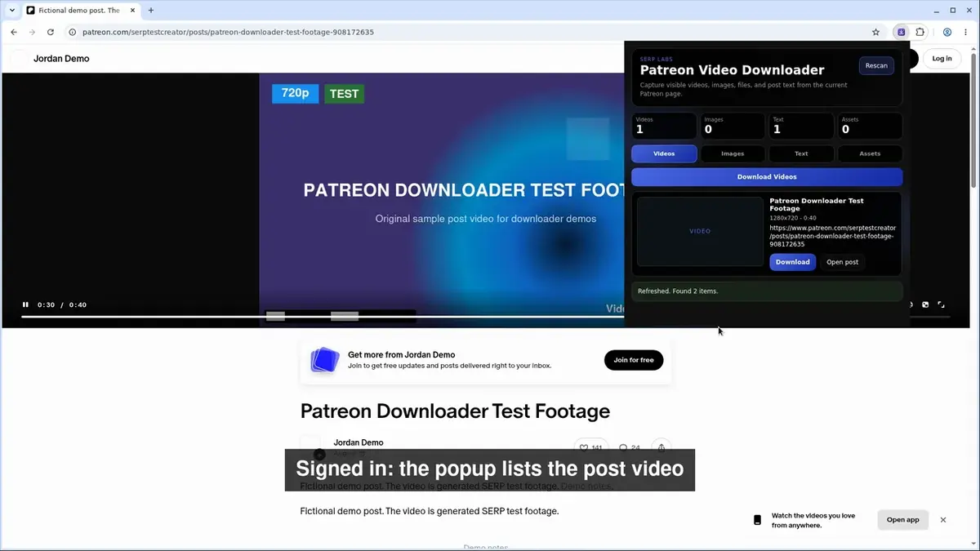The image size is (980, 551).
Task: Click the Join for free button
Action: [x=634, y=360]
